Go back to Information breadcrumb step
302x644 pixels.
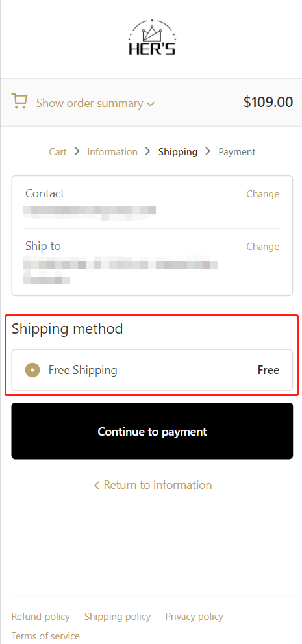(112, 151)
